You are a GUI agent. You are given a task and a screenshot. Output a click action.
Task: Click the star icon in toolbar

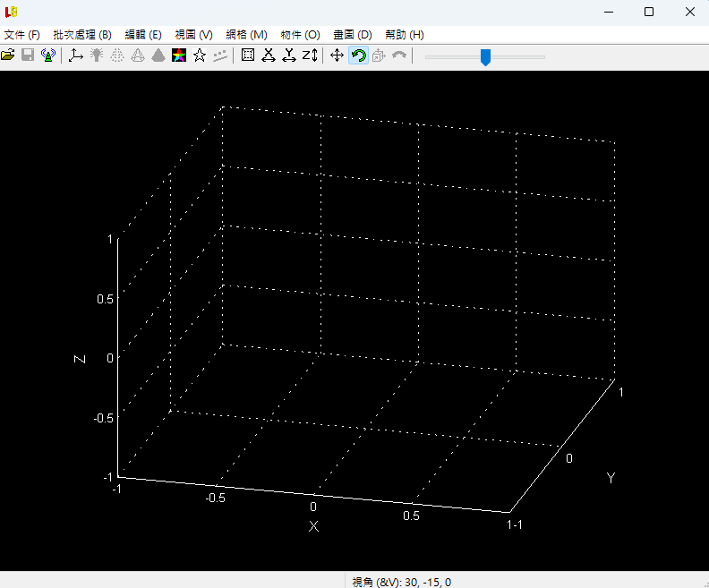(x=200, y=55)
